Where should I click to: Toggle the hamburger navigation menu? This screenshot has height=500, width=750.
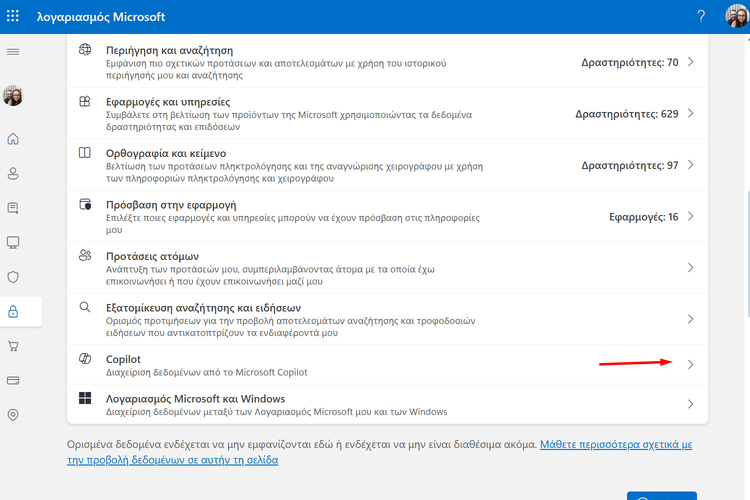pos(13,51)
